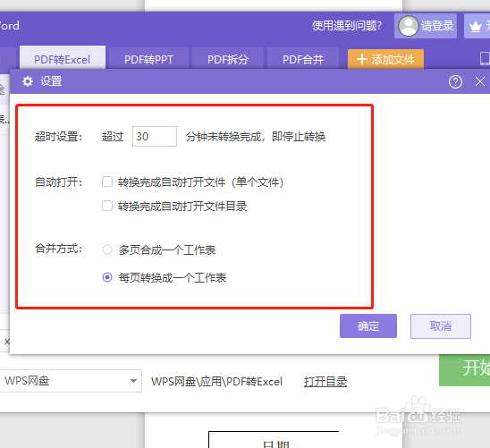Click the 添加文件 button
Image resolution: width=490 pixels, height=448 pixels.
click(x=385, y=59)
